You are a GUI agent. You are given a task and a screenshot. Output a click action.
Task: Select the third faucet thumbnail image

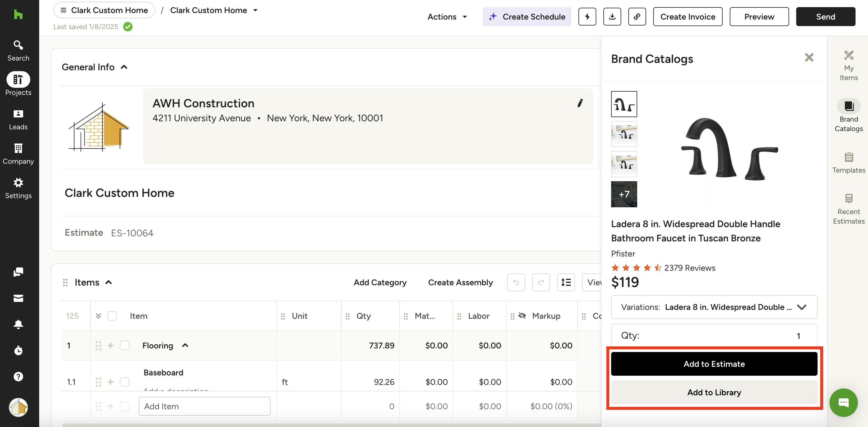(x=624, y=164)
